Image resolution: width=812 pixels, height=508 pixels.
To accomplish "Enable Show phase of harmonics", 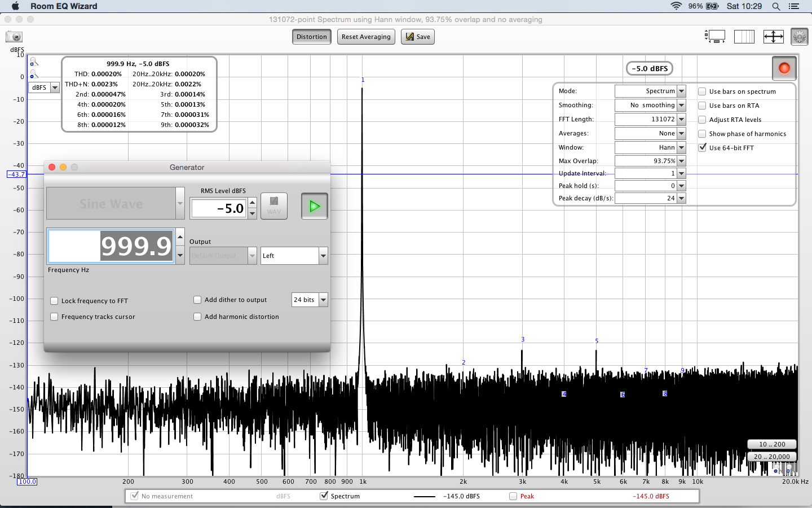I will coord(702,134).
